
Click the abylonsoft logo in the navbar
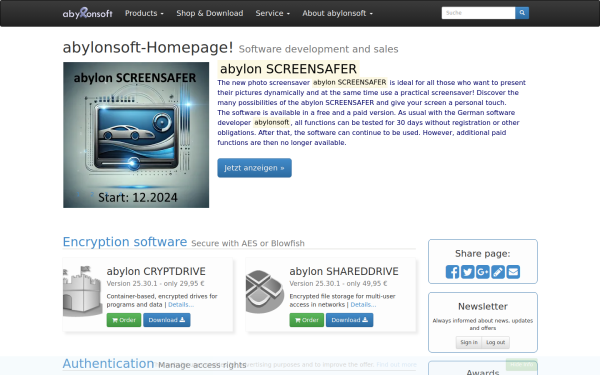pyautogui.click(x=88, y=13)
